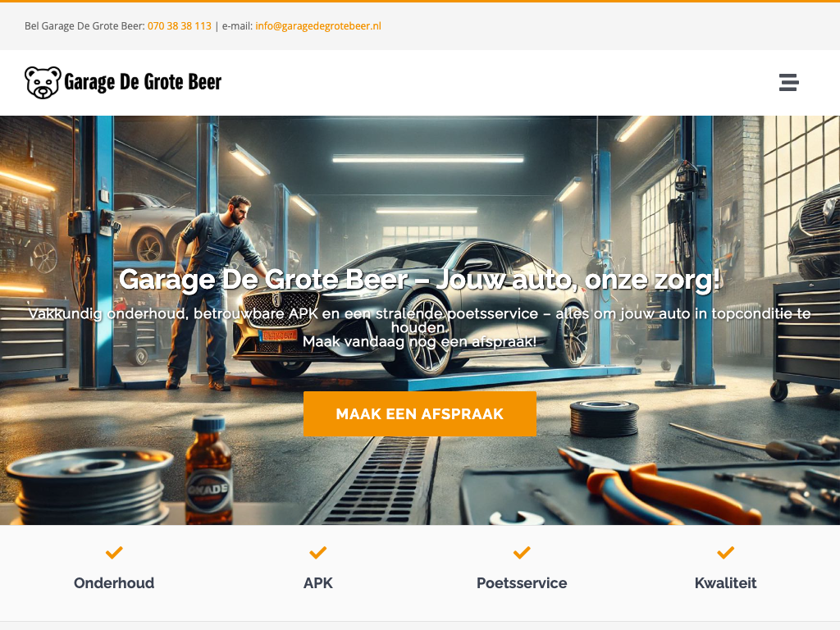The image size is (840, 630).
Task: Open the info@garagedegrotebeer.nl email link
Action: coord(318,26)
